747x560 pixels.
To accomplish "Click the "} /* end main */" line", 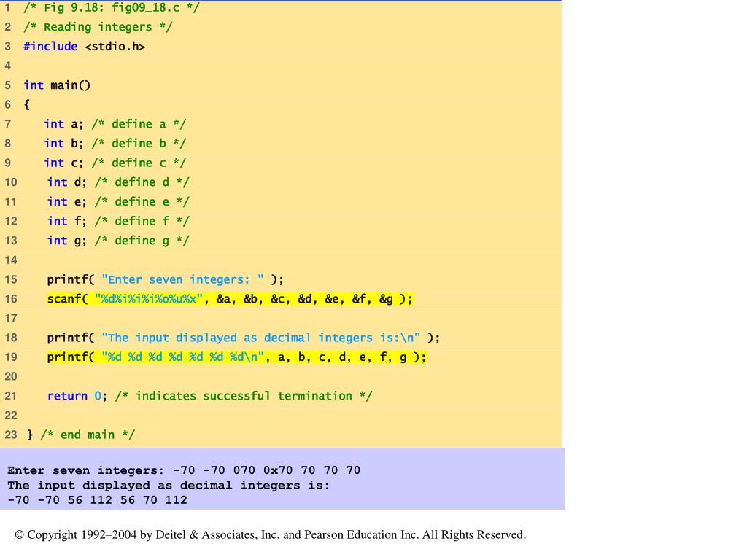I will pyautogui.click(x=81, y=435).
